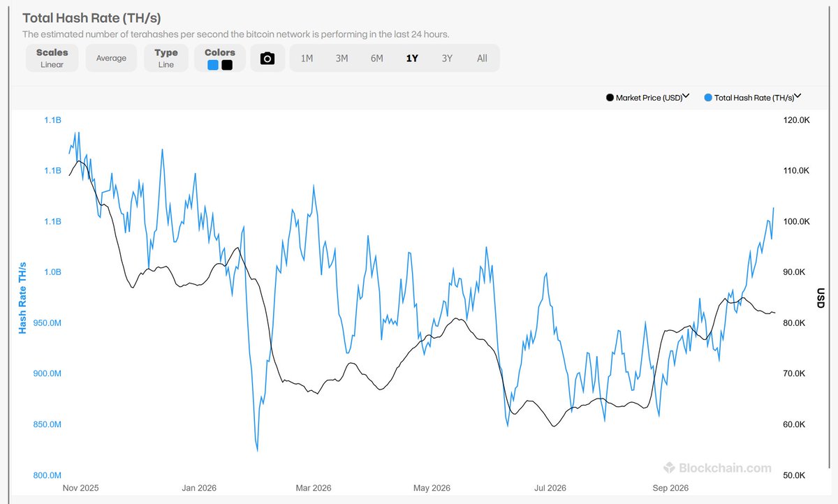Click the blue Total Hash Rate legend dot
Viewport: 838px width, 504px height.
tap(708, 98)
